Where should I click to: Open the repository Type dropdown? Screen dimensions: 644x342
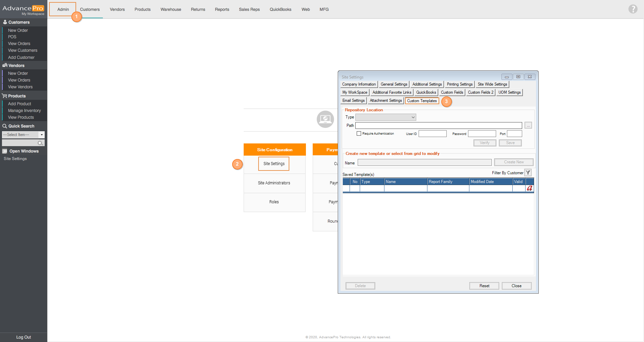pyautogui.click(x=385, y=117)
